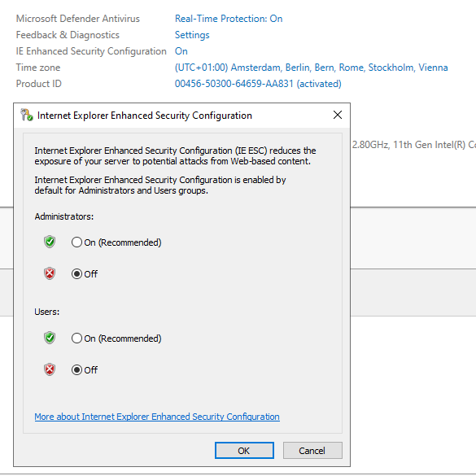Open Feedback & Diagnostics Settings link

pos(192,35)
